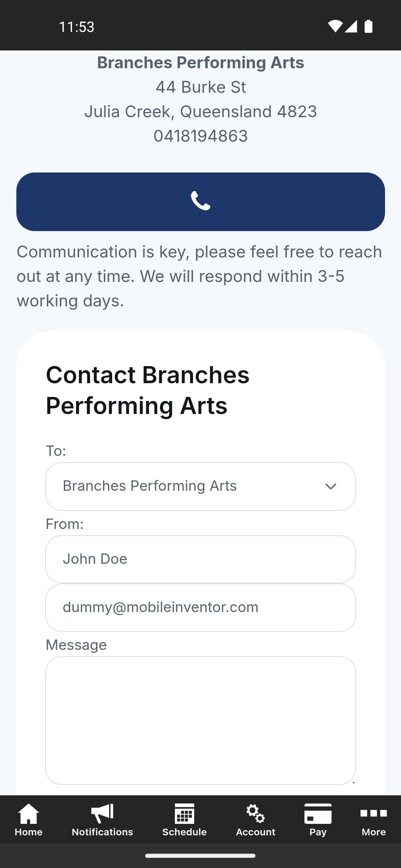This screenshot has height=868, width=401.
Task: Tap the phone call icon
Action: (x=200, y=201)
